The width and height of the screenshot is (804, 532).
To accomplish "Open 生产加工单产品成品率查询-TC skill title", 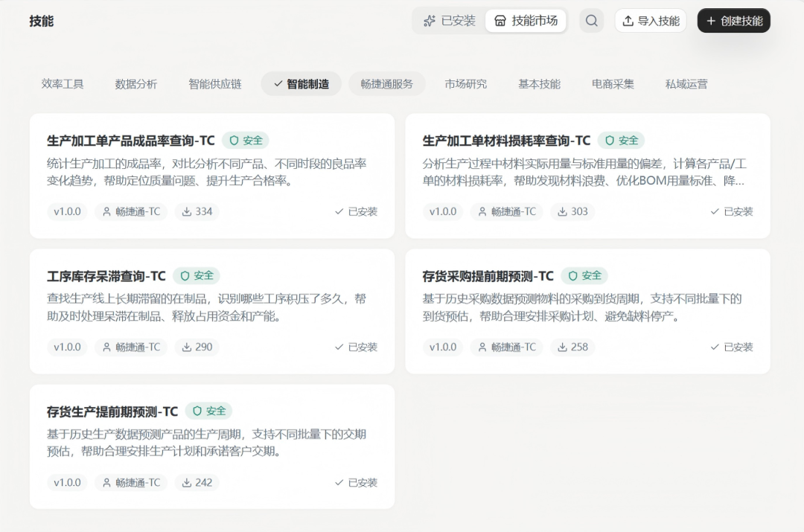I will pos(131,141).
